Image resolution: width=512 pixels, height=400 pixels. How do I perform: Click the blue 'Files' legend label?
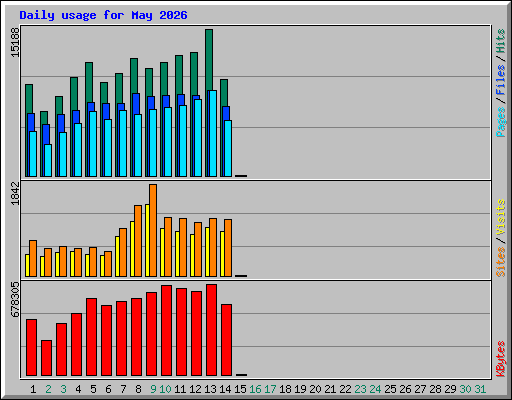click(501, 80)
